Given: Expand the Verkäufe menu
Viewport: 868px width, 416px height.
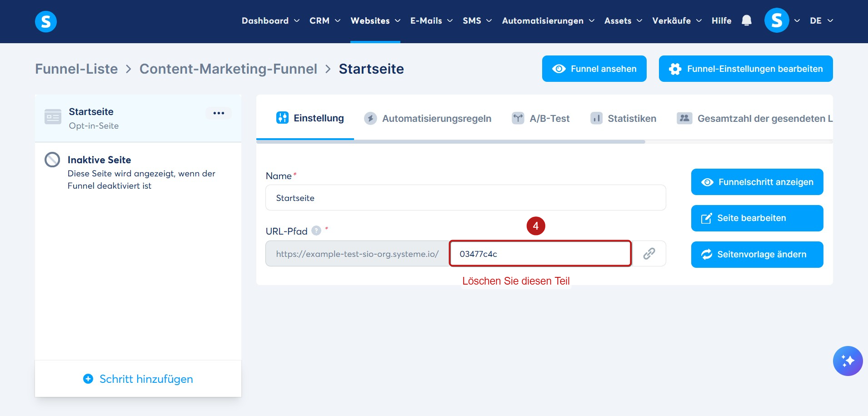Looking at the screenshot, I should (677, 20).
